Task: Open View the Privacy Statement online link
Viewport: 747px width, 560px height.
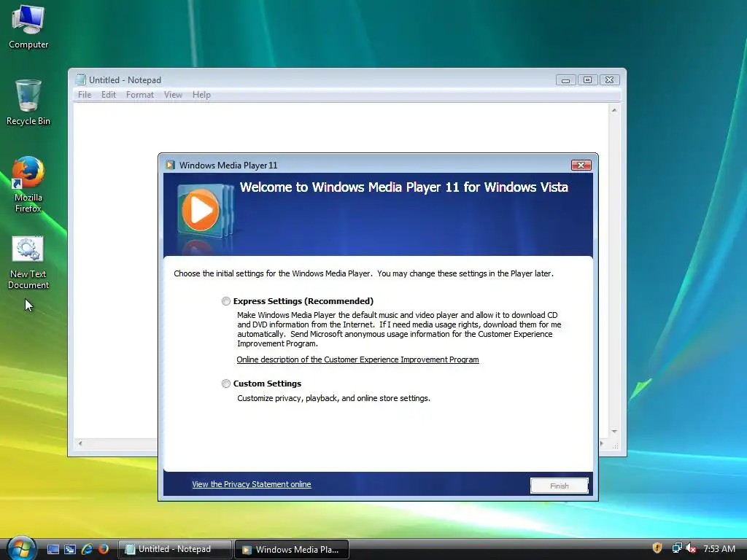Action: click(252, 484)
